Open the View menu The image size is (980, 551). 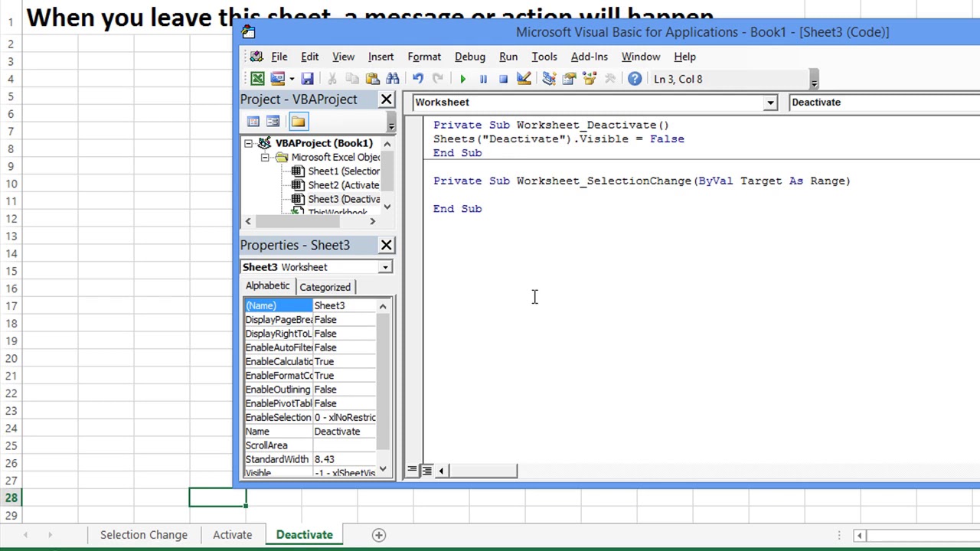[343, 57]
